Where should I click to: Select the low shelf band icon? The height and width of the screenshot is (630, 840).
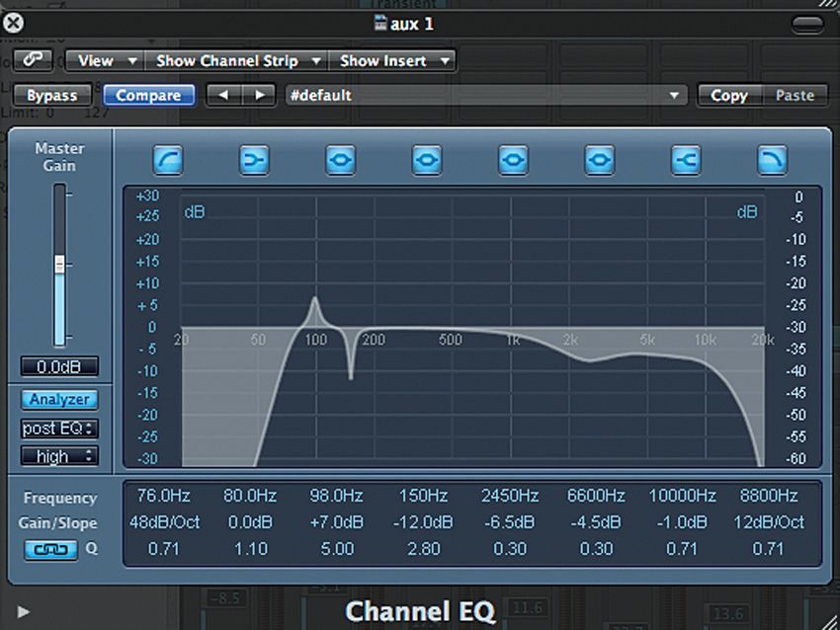254,160
